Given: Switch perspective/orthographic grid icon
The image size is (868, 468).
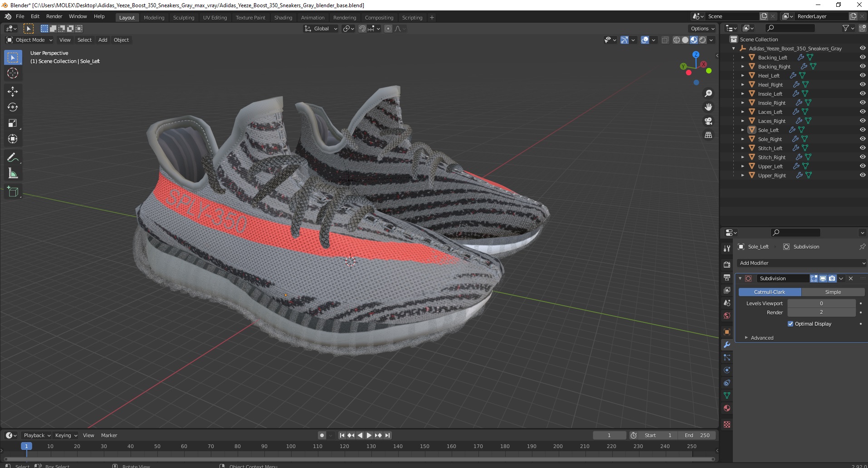Looking at the screenshot, I should [x=708, y=135].
